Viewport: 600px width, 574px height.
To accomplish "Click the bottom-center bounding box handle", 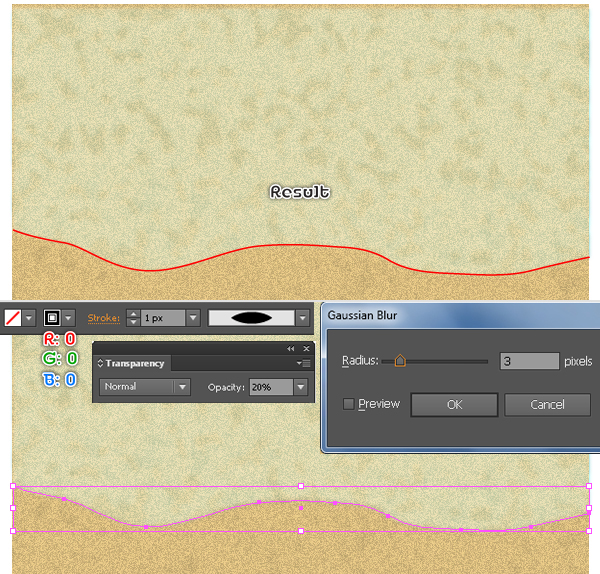I will 301,531.
